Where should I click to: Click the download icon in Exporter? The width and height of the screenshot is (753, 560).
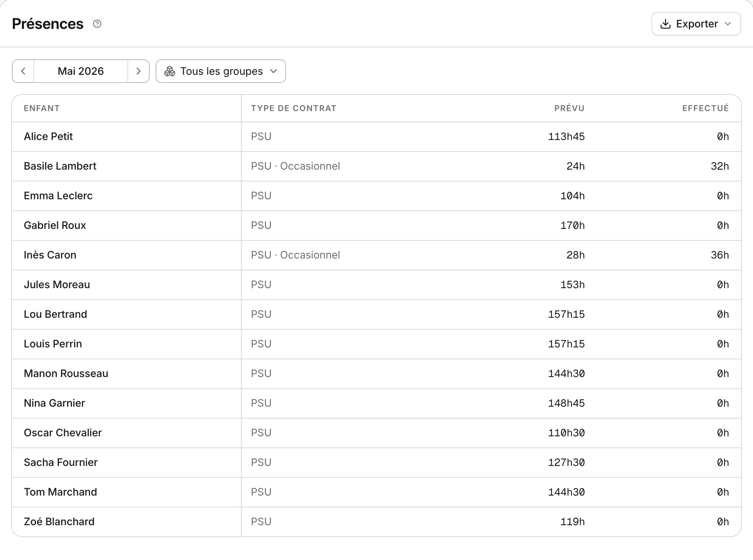(x=666, y=24)
